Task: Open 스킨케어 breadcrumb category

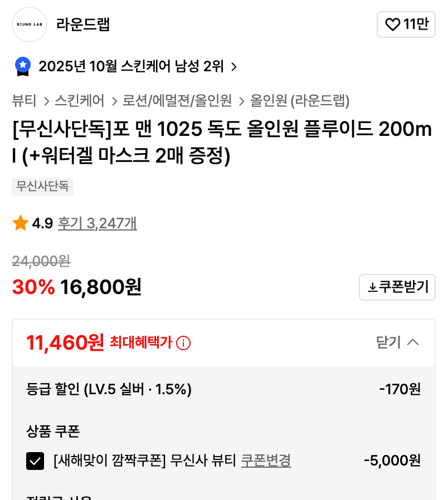Action: (x=80, y=101)
